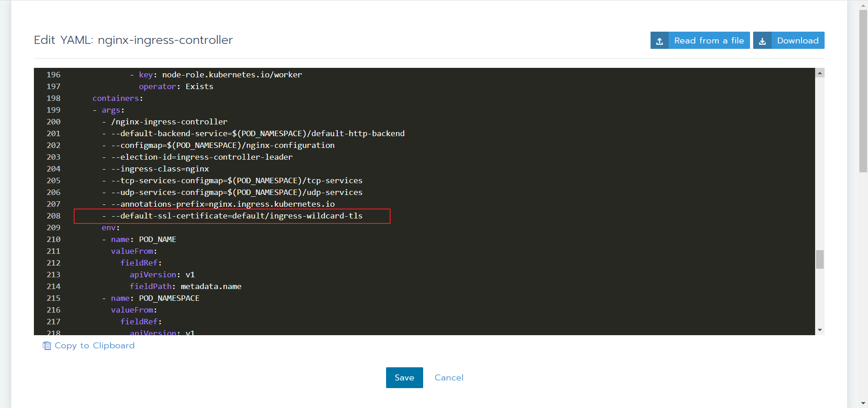Click 'valueFrom:' on line 216

point(134,310)
